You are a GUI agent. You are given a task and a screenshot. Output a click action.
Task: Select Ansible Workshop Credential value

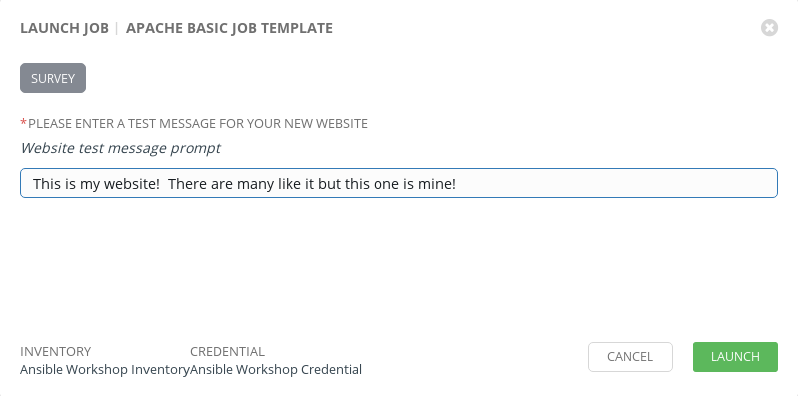pyautogui.click(x=276, y=370)
